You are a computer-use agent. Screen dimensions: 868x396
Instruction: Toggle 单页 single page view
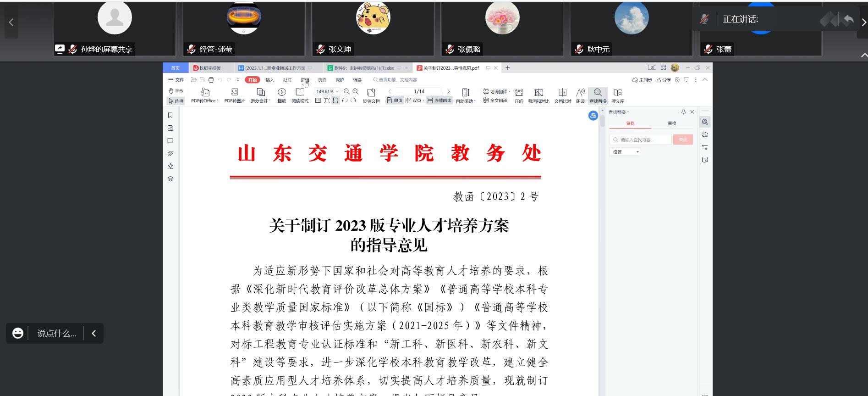[395, 100]
